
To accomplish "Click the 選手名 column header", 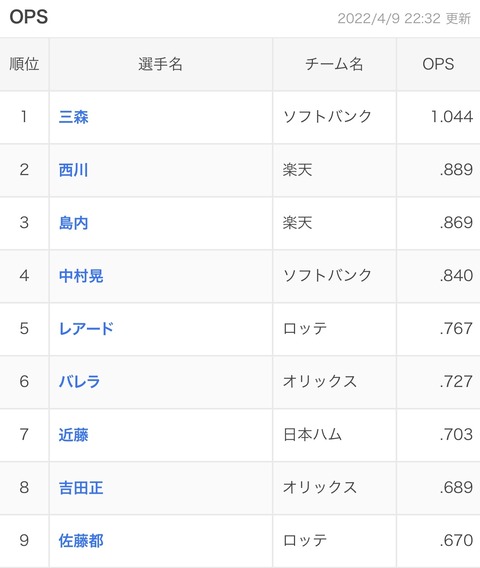I will (160, 64).
